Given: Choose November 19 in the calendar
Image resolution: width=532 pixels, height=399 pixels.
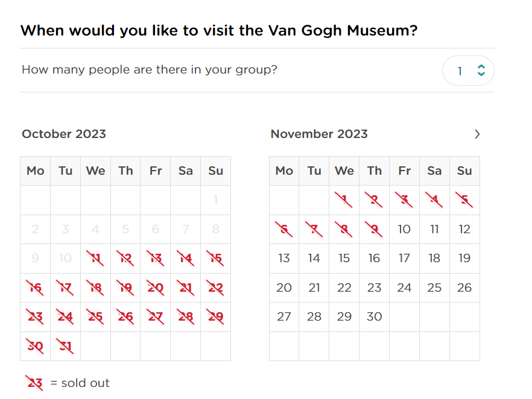Looking at the screenshot, I should coord(464,259).
